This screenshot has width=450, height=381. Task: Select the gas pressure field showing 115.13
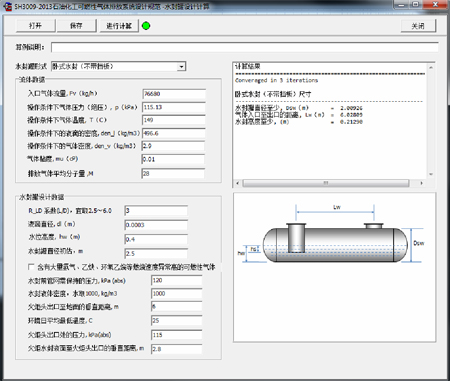pyautogui.click(x=174, y=107)
